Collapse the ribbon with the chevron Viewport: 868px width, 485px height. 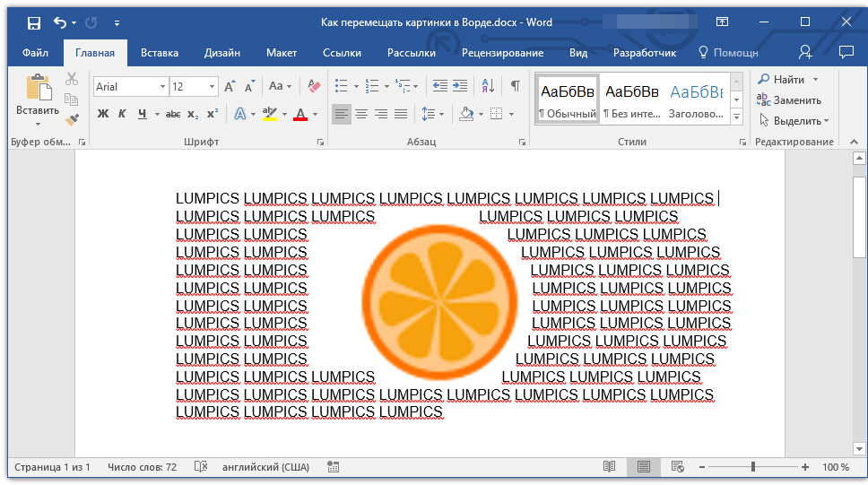[855, 143]
